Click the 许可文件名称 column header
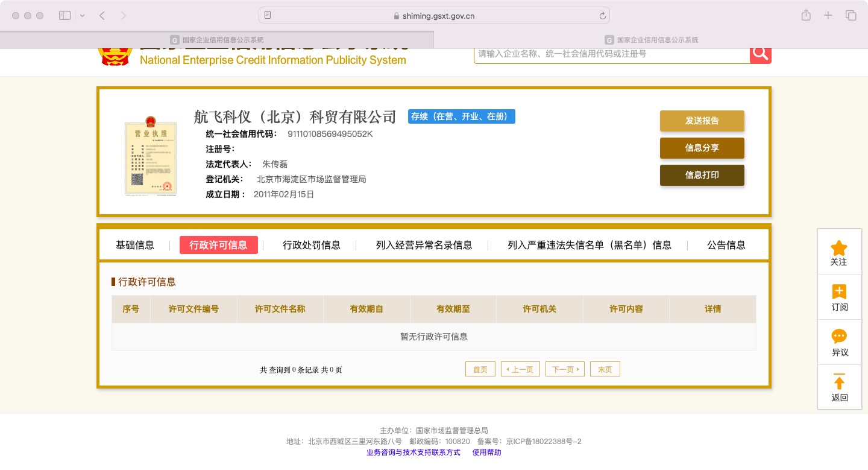The image size is (868, 470). [x=280, y=309]
